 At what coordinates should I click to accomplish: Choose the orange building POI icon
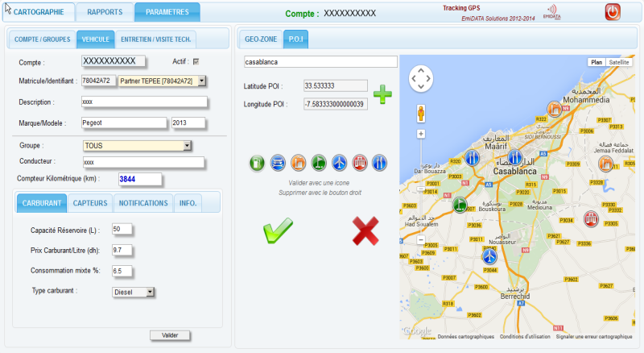(x=299, y=163)
